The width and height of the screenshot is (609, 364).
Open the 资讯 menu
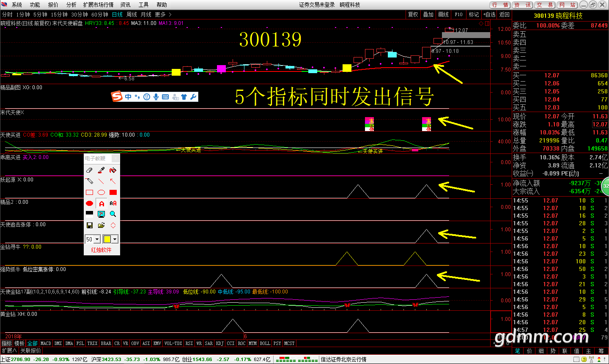point(125,5)
